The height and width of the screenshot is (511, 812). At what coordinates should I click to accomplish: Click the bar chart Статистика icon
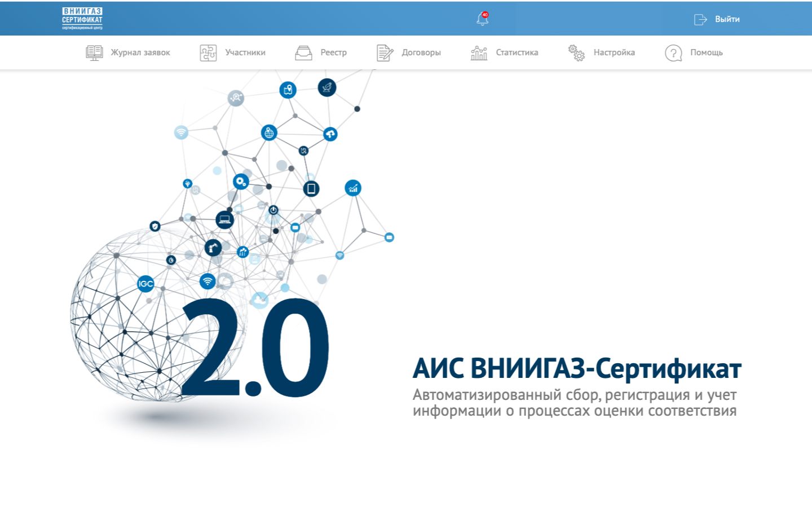click(479, 52)
